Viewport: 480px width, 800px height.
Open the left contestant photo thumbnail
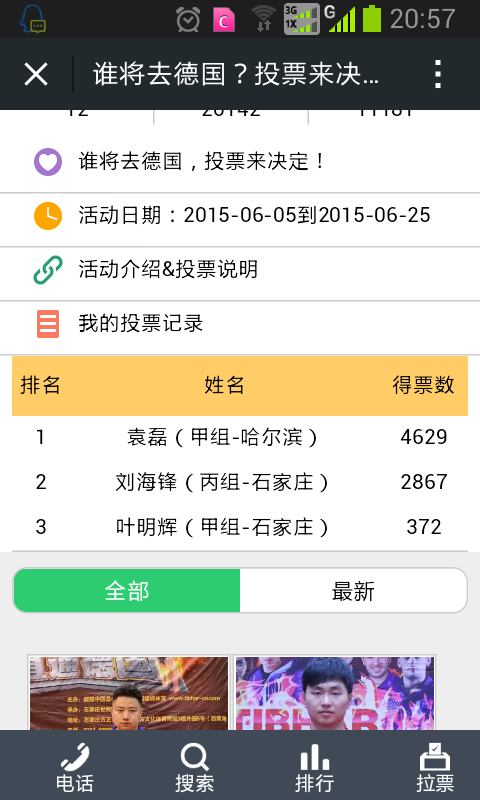pos(129,693)
